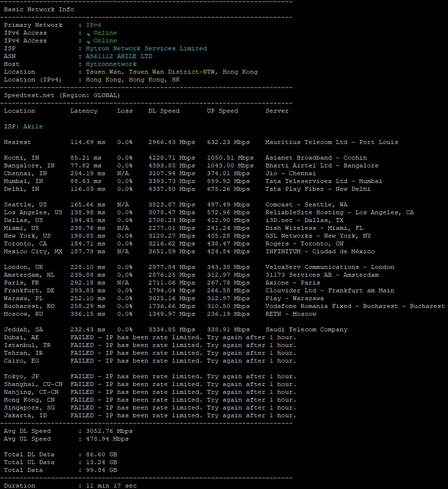
Task: Click the Comcast - Seattle, WA server
Action: coord(306,204)
